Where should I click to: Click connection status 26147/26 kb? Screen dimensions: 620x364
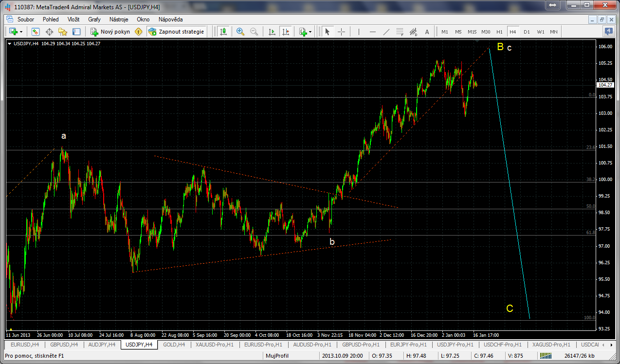click(x=580, y=356)
